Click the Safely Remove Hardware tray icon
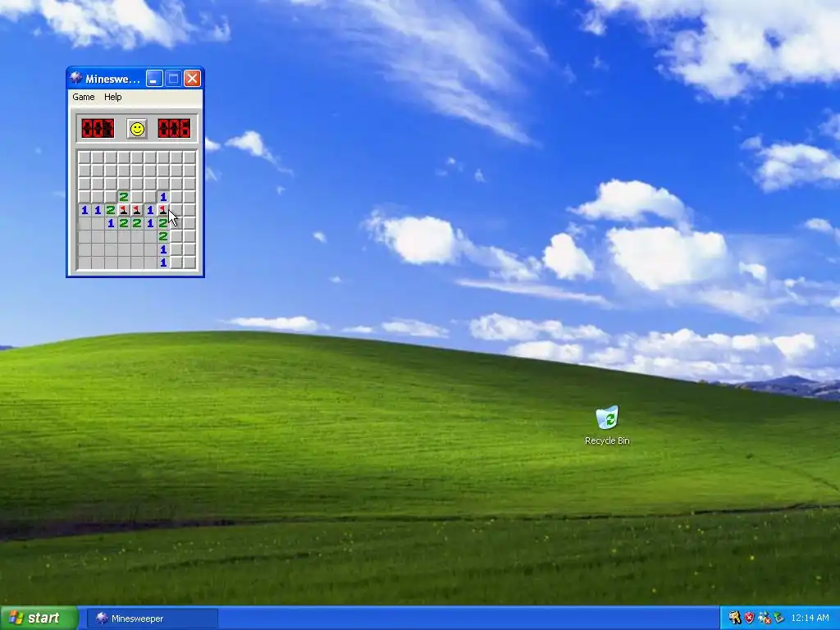The height and width of the screenshot is (630, 840). pos(778,619)
